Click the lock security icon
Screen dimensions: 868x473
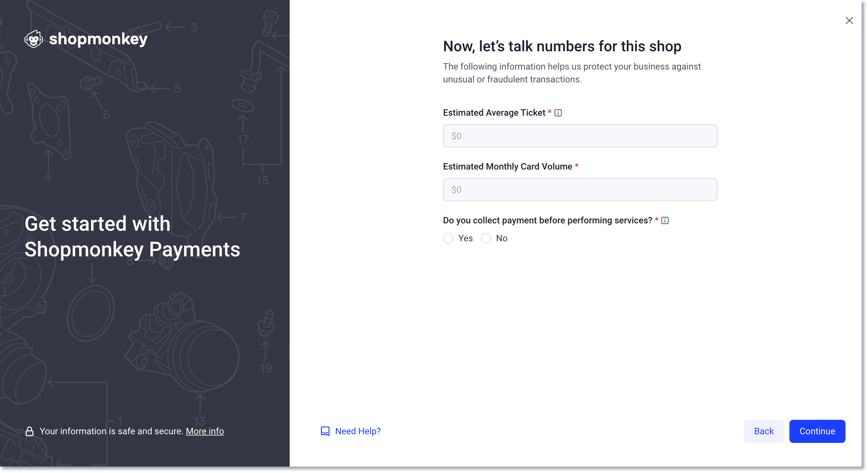click(x=29, y=431)
